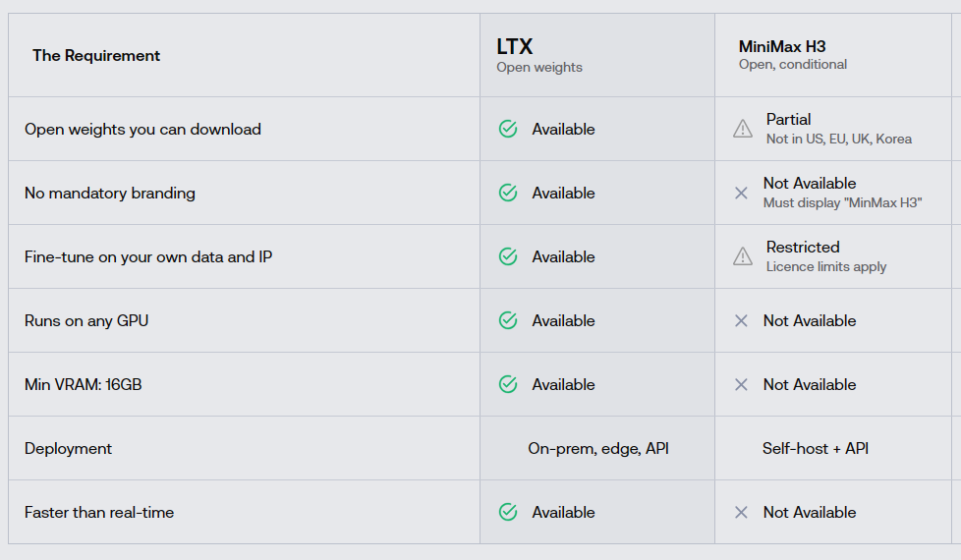Click Not Available in Min VRAM row
This screenshot has width=961, height=560.
[x=810, y=384]
